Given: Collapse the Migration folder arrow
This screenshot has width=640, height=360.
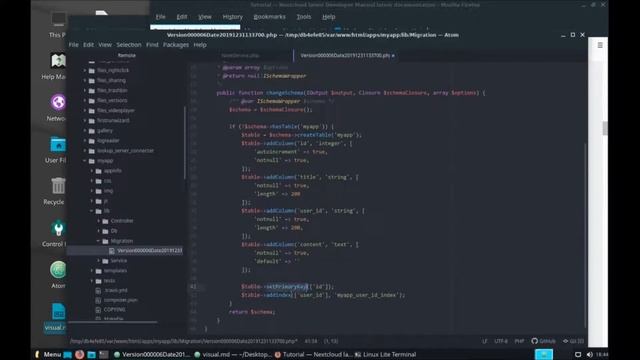Looking at the screenshot, I should [x=99, y=241].
